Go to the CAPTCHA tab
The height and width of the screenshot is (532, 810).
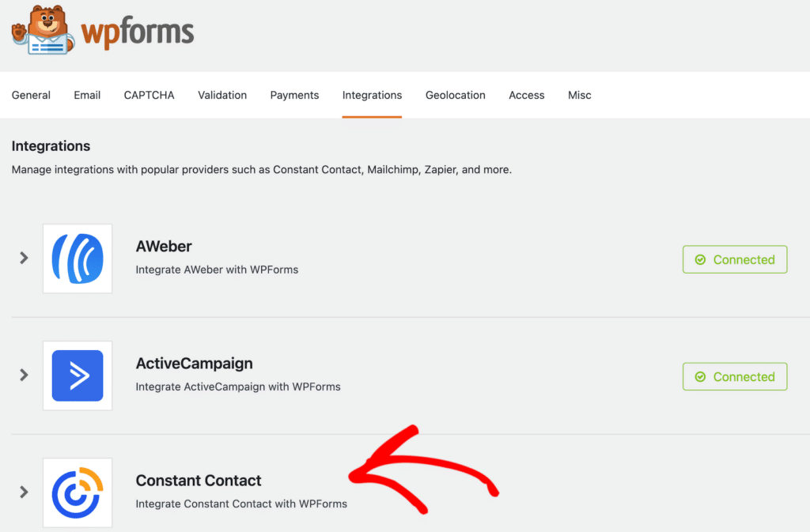(x=149, y=95)
